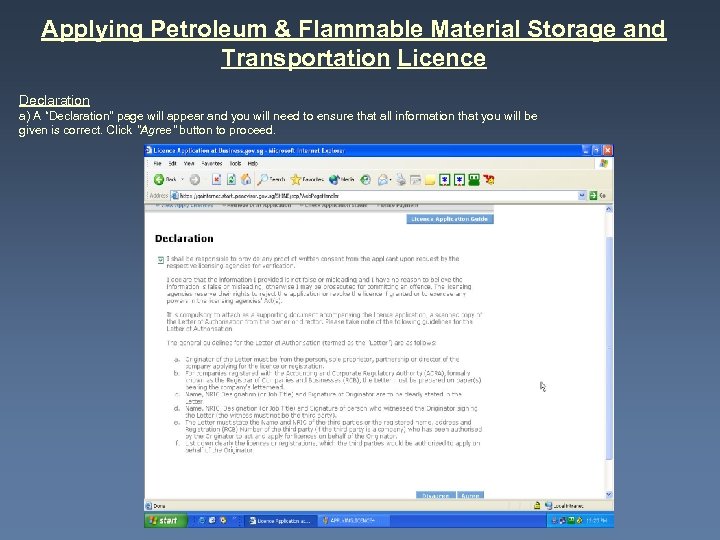The width and height of the screenshot is (720, 540).
Task: Click the Stop loading icon
Action: click(216, 180)
